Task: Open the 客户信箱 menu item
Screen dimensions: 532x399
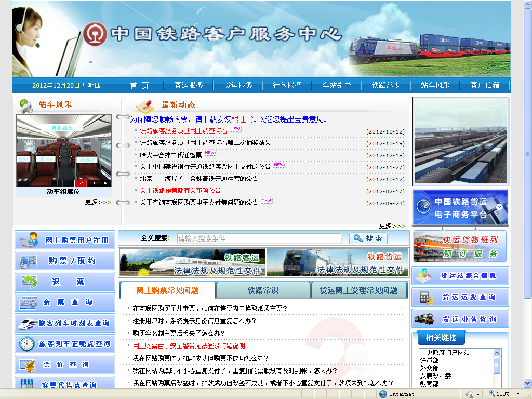Action: (485, 85)
